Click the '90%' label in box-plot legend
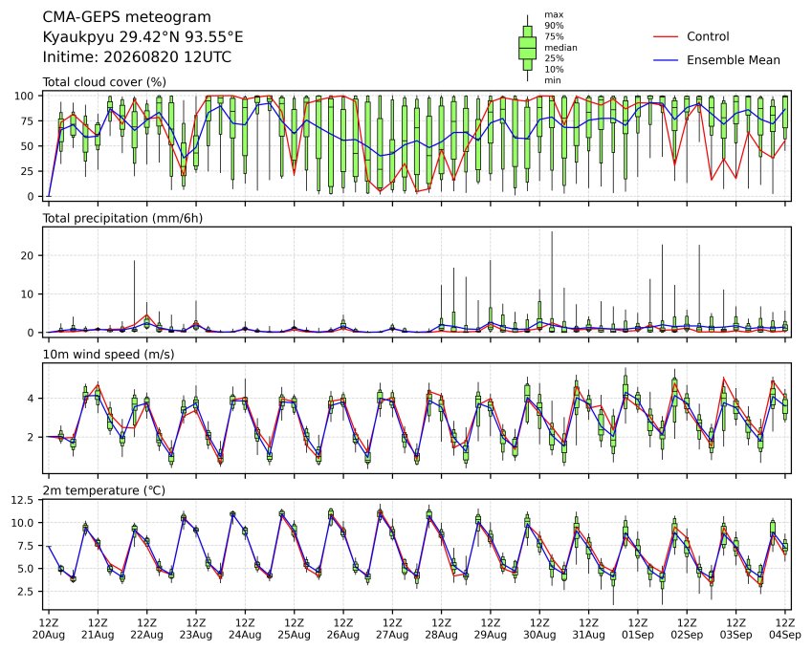Screen dimensions: 812x651 point(554,26)
